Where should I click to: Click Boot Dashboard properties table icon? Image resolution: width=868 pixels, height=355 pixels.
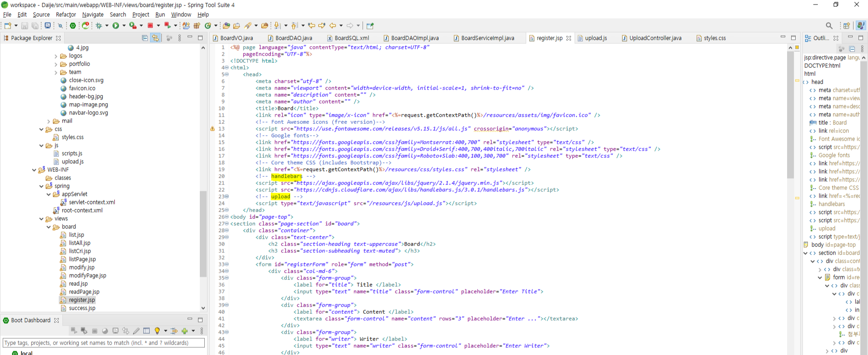tap(146, 331)
